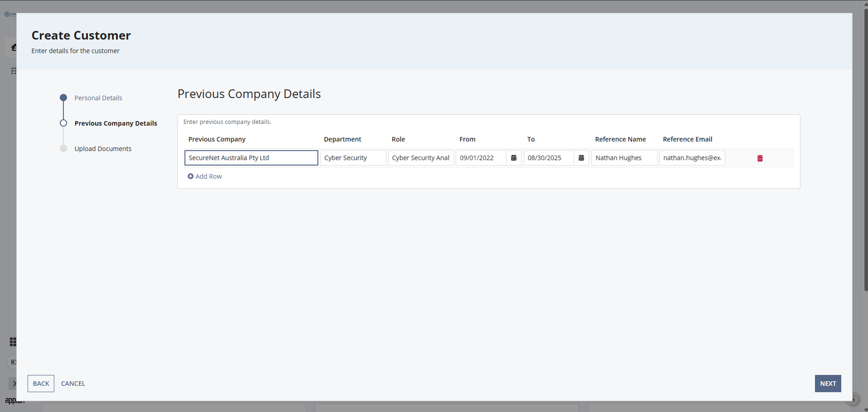Select the Previous Company Details step
The height and width of the screenshot is (412, 868).
click(x=116, y=123)
